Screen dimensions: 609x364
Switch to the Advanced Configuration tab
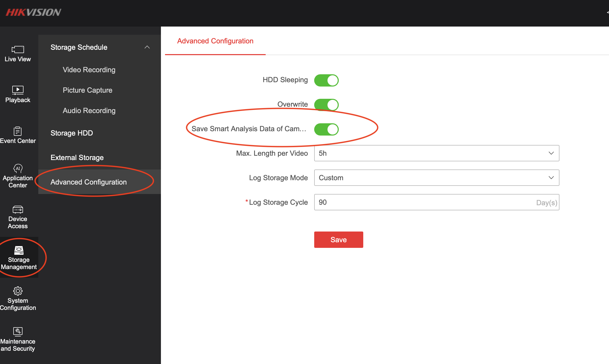point(215,41)
